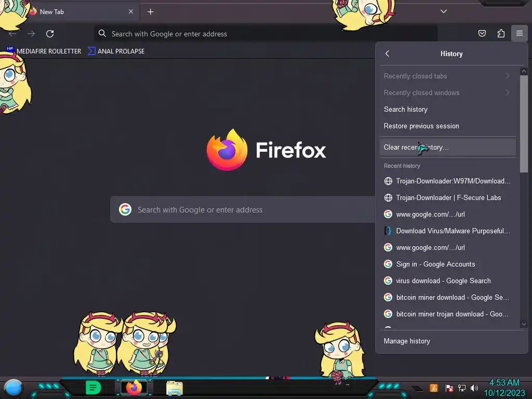Open the list-all-tabs dropdown arrow

pos(444,11)
